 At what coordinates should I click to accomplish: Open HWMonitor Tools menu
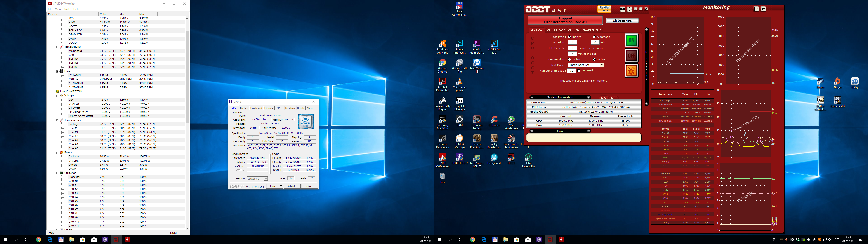[67, 9]
